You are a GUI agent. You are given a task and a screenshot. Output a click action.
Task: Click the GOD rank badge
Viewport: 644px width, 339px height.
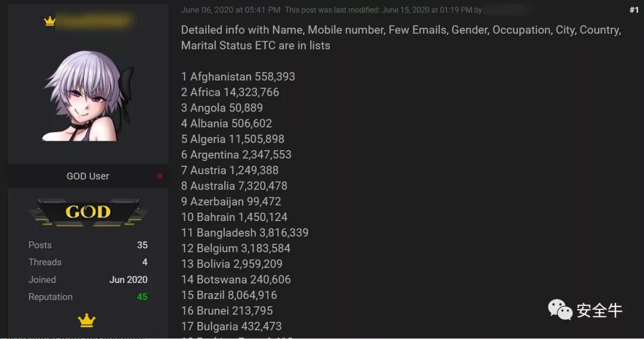(88, 212)
